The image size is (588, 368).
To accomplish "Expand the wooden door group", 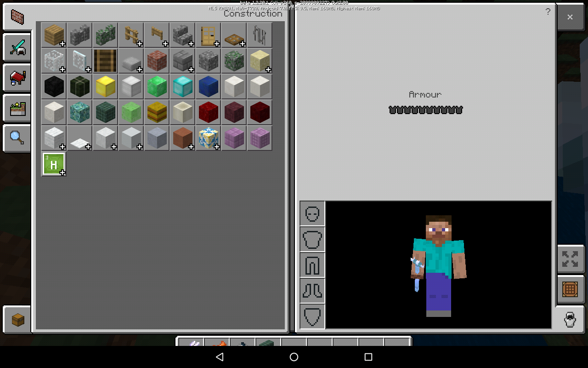I will [209, 35].
